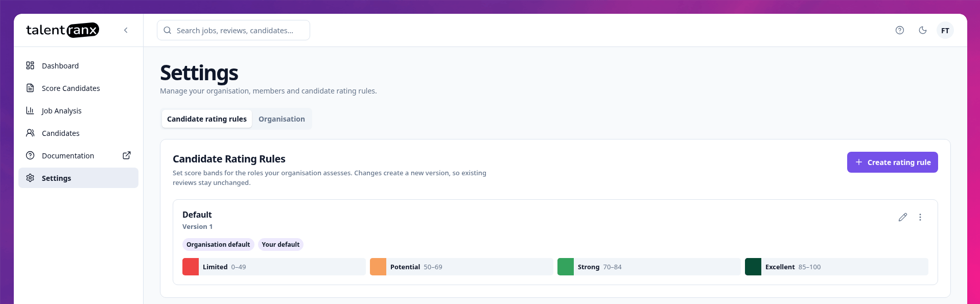Image resolution: width=980 pixels, height=304 pixels.
Task: Switch to the Candidate rating rules tab
Action: 207,119
